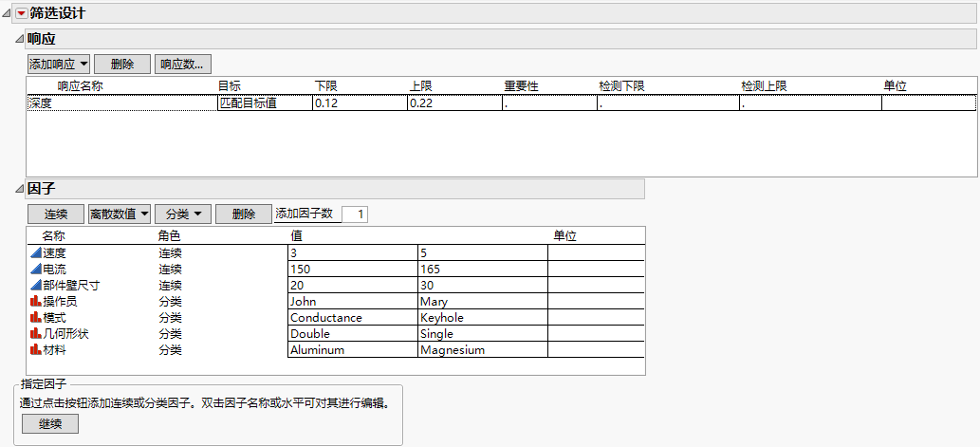The height and width of the screenshot is (447, 980).
Task: Click the Magnesium level cell
Action: click(x=483, y=351)
